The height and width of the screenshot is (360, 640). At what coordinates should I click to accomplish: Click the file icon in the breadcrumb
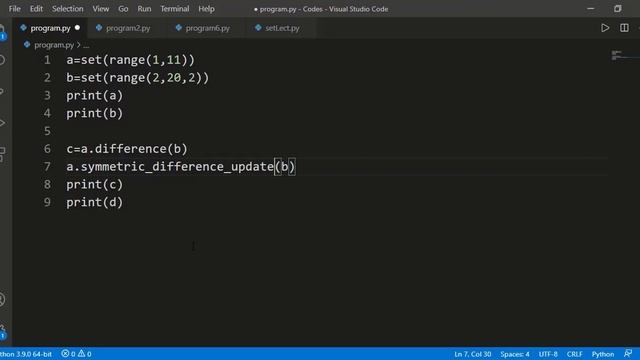coord(27,44)
